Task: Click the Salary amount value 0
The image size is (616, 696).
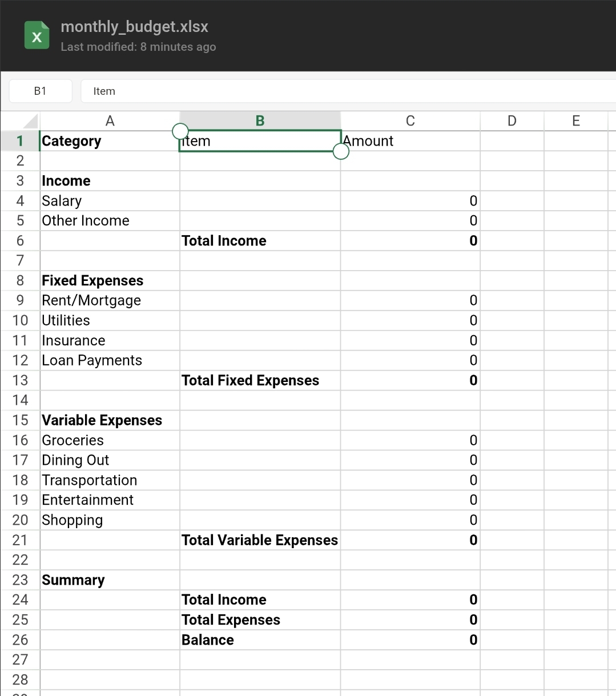Action: (x=473, y=201)
